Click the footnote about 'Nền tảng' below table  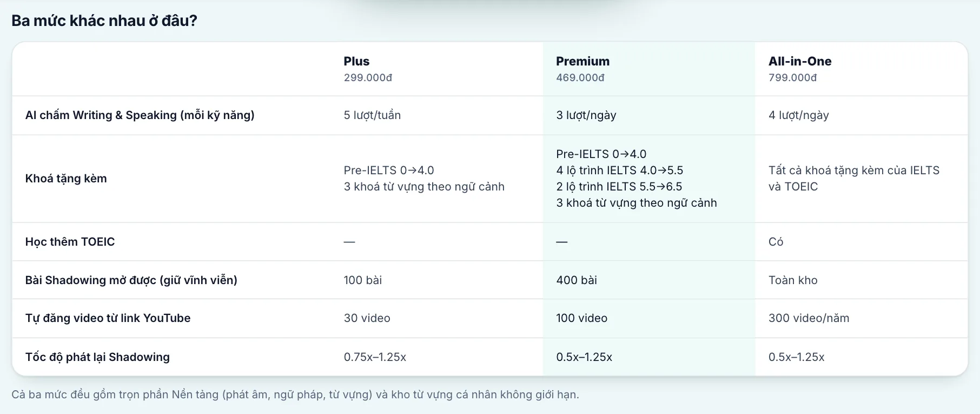[x=295, y=395]
